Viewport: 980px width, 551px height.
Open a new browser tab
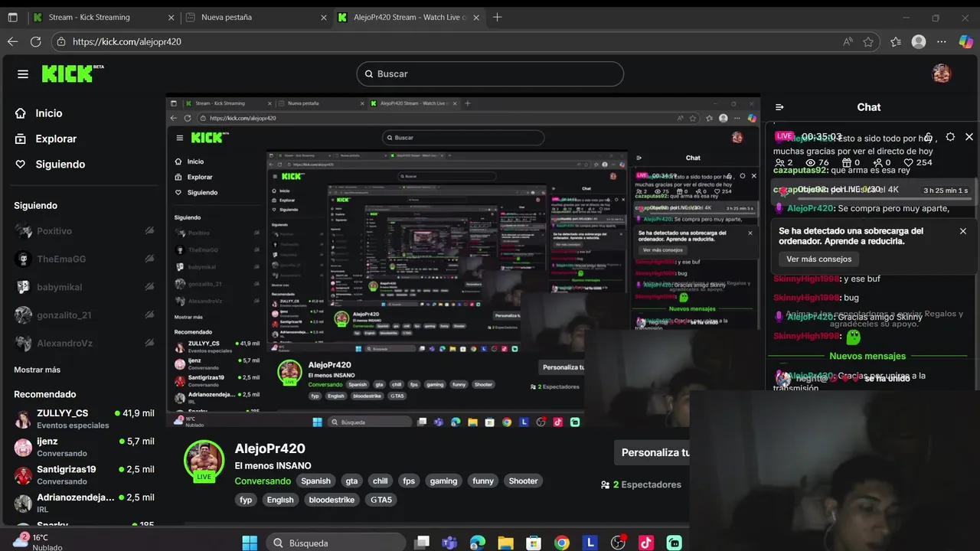pyautogui.click(x=498, y=17)
